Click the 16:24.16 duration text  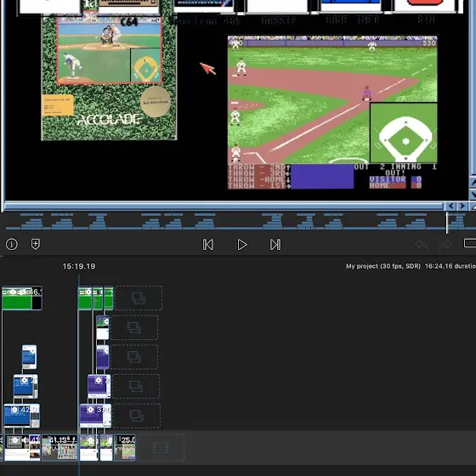pos(450,266)
